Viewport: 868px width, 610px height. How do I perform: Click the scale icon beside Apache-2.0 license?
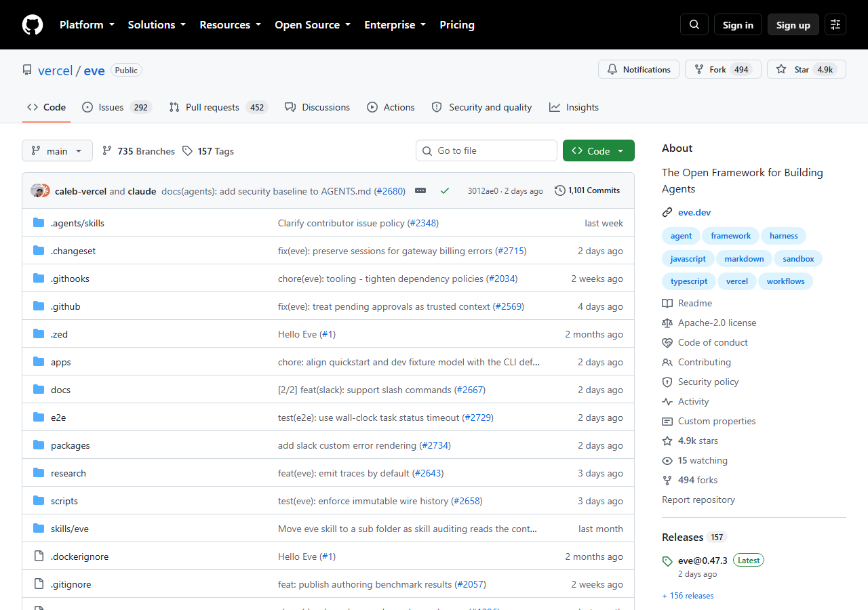[667, 323]
